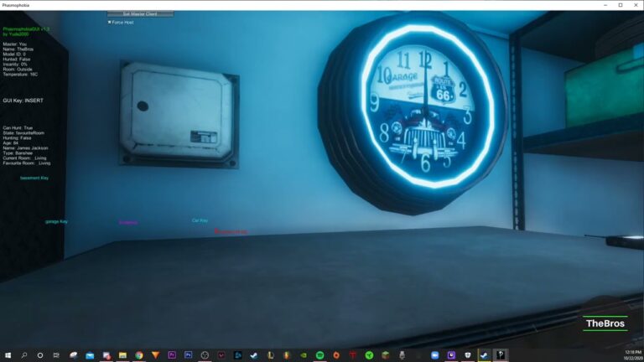Click the magenta Evidence label
This screenshot has height=362, width=644.
pos(128,222)
